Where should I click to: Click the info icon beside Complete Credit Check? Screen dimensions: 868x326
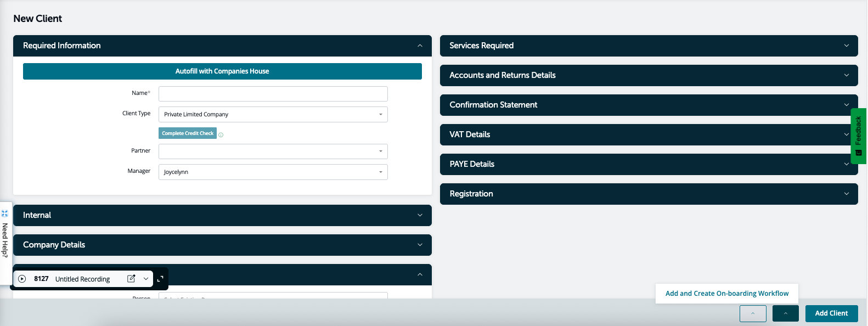(221, 134)
